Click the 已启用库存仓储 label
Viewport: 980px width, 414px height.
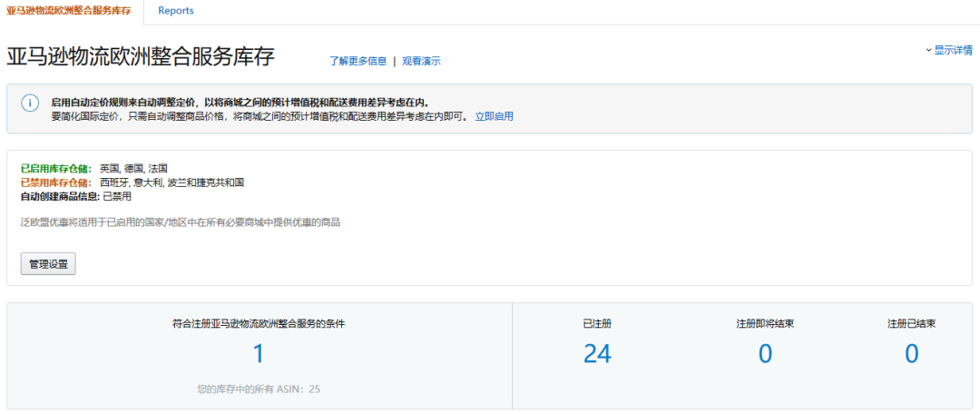[56, 168]
